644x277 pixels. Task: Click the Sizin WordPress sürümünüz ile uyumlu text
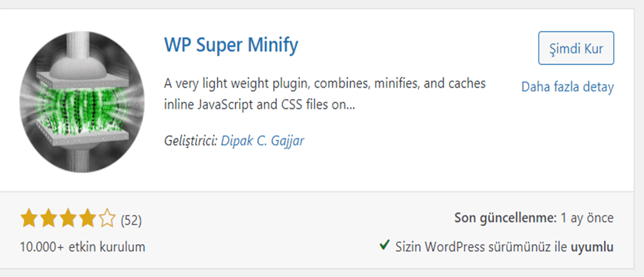[504, 247]
